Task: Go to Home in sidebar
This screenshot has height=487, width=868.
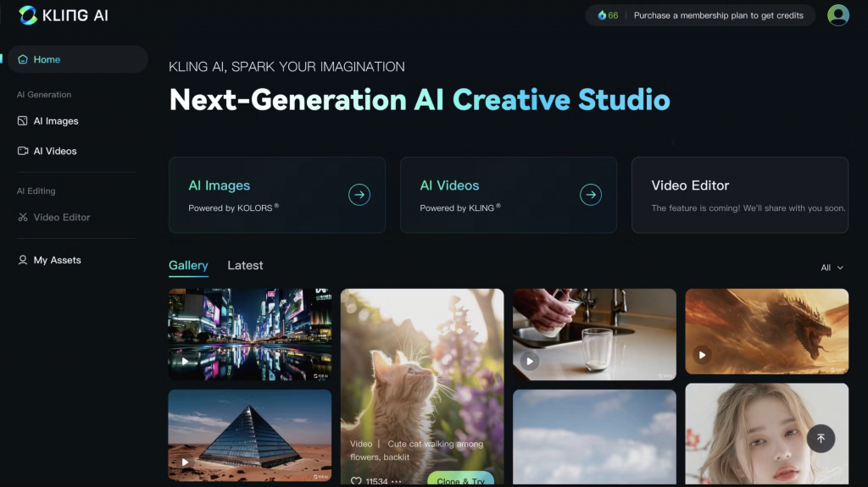Action: [x=77, y=59]
